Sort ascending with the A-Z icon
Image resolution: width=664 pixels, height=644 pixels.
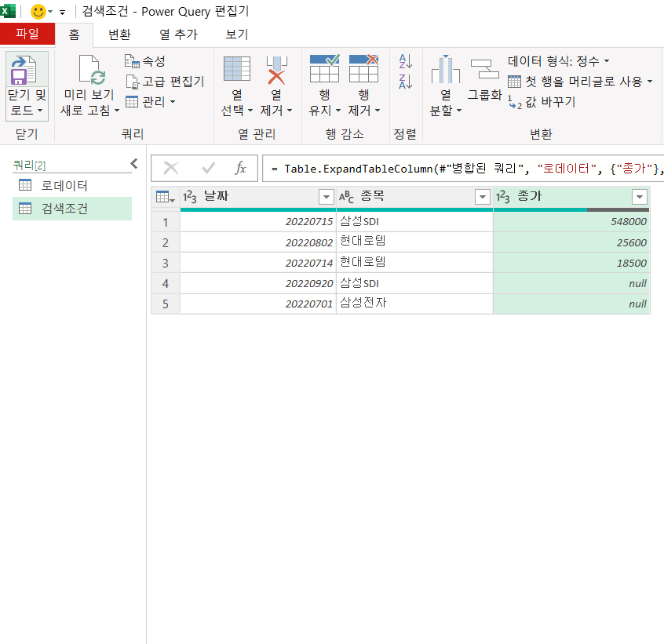pyautogui.click(x=405, y=62)
